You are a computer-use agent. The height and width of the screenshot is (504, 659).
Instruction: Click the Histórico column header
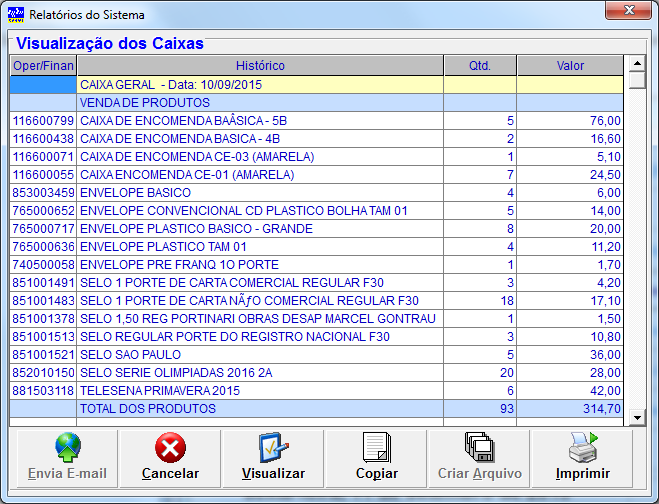[260, 66]
